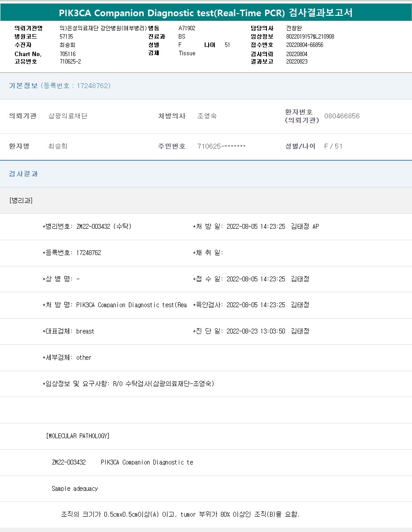Click the 병리번호 ZM22-003432 (수탁) entry
Viewport: 412px width, 532px height.
tap(87, 227)
